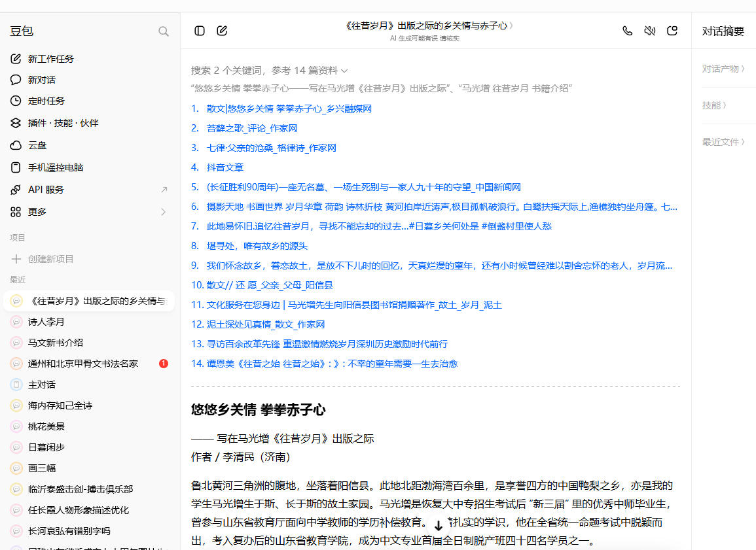Expand 对话产物 section
The image size is (756, 550).
[723, 69]
